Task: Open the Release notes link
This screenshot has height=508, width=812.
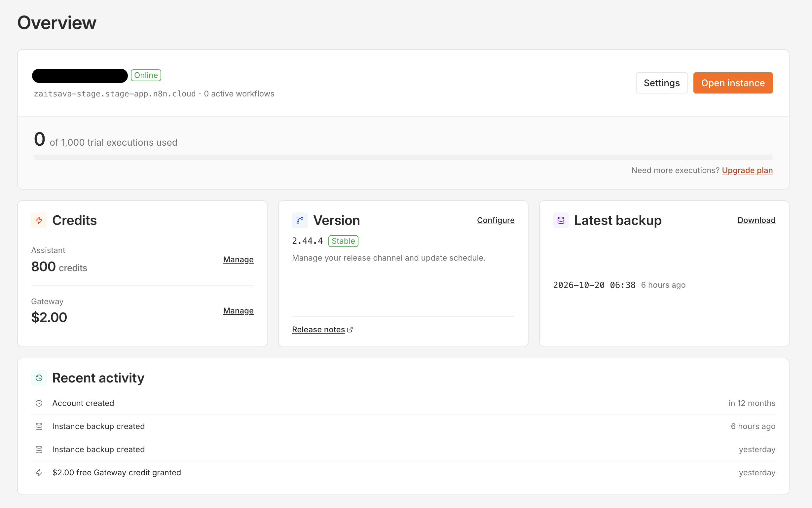Action: (318, 330)
